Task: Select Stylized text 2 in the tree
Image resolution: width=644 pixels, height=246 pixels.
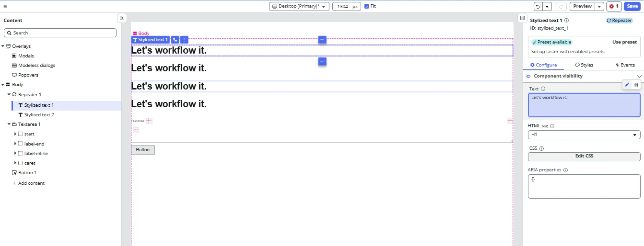Action: tap(39, 115)
